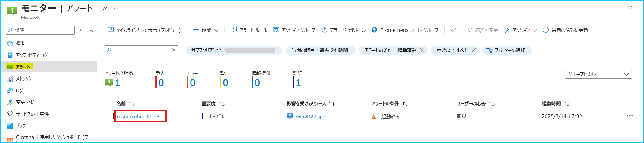This screenshot has width=644, height=143.
Task: Refresh with 最新の情報に更新
Action: 565,30
